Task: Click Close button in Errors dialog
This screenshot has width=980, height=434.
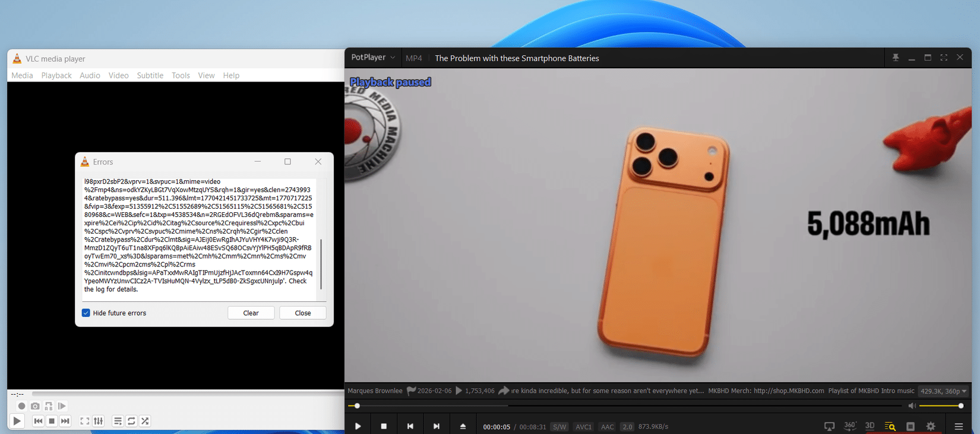Action: [303, 313]
